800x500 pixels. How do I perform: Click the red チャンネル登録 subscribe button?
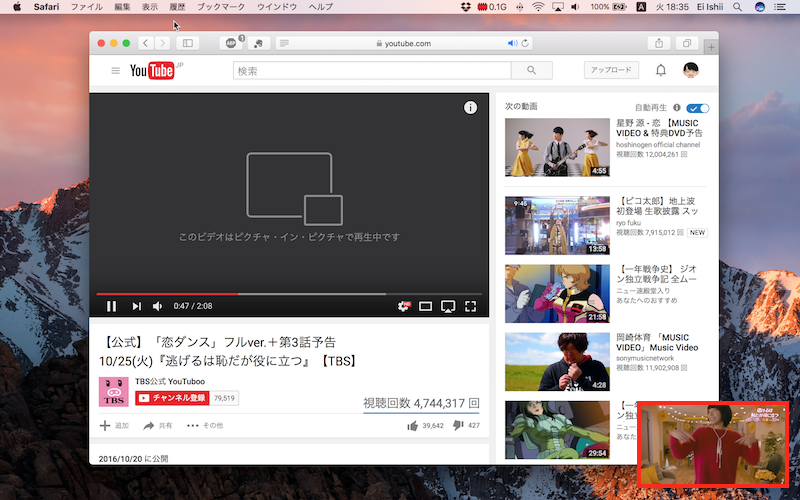coord(172,398)
